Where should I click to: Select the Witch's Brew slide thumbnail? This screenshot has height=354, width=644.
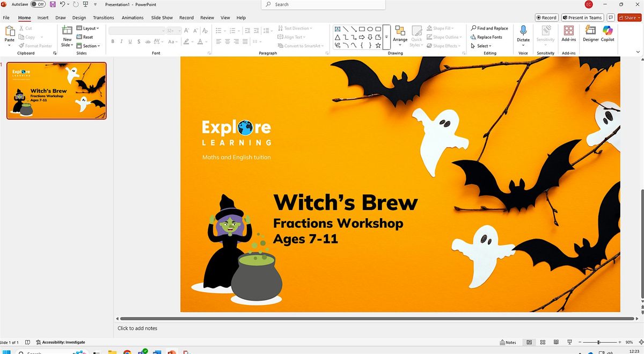[x=56, y=90]
